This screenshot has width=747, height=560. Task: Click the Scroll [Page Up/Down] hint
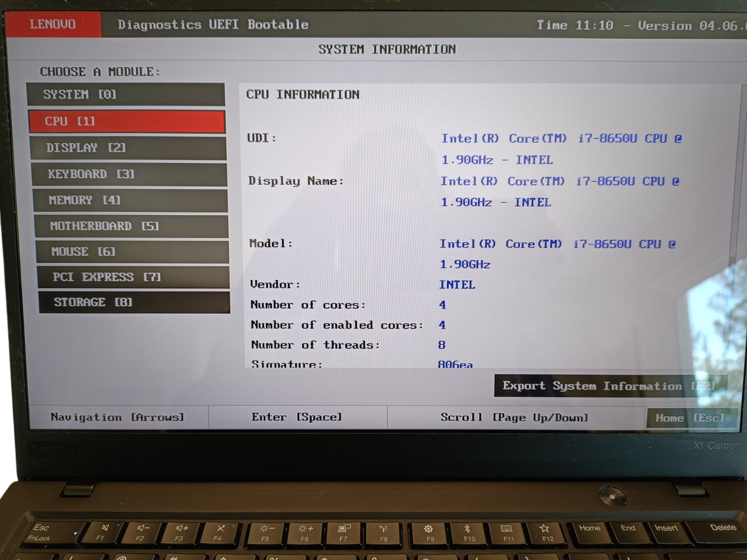(x=514, y=417)
